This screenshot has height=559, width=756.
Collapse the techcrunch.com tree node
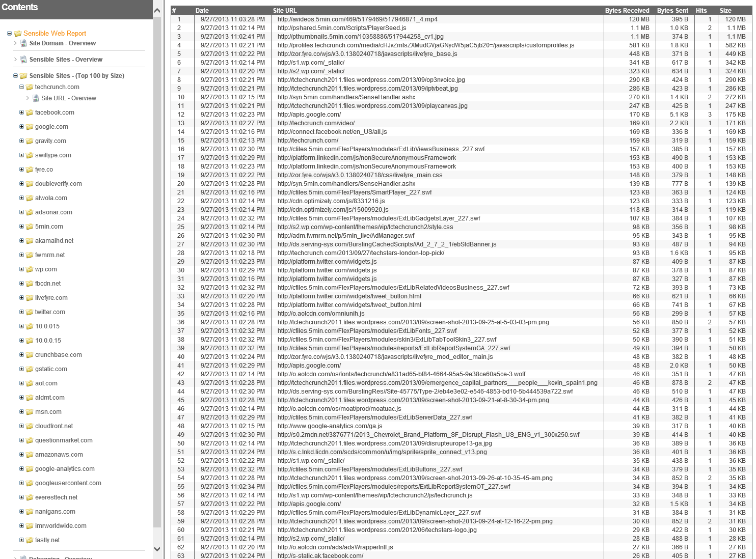click(21, 87)
